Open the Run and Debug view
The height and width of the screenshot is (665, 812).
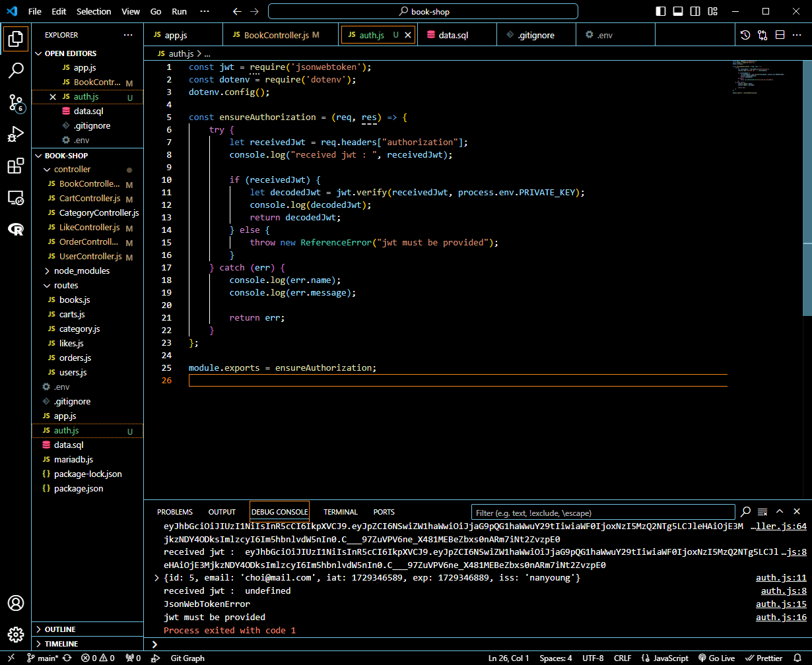16,134
